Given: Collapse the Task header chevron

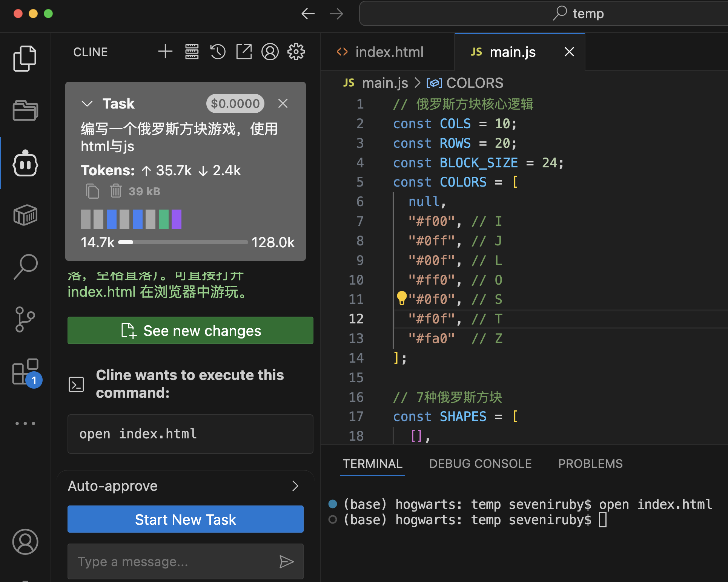Looking at the screenshot, I should (87, 104).
